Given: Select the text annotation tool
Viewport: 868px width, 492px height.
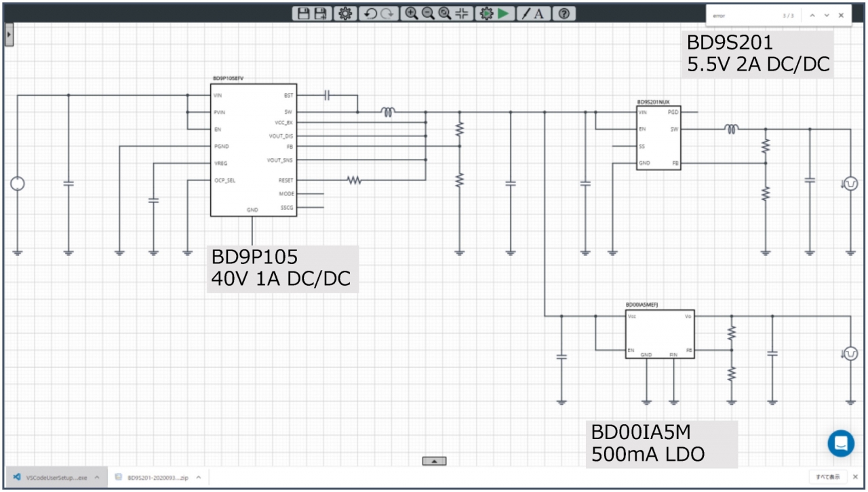Looking at the screenshot, I should [x=539, y=14].
